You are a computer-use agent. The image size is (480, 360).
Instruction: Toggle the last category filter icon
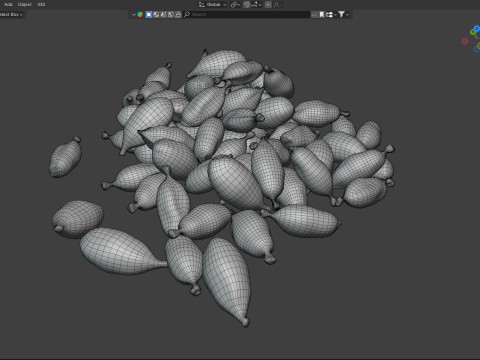pyautogui.click(x=178, y=14)
